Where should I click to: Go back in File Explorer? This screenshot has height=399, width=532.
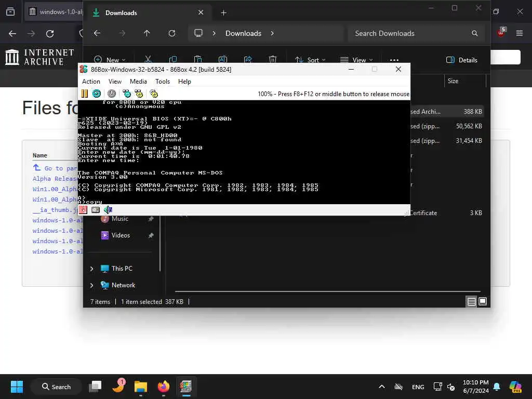click(x=97, y=33)
